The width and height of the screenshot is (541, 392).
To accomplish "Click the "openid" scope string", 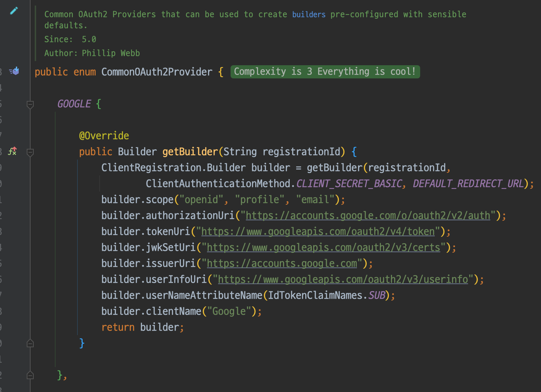I will 201,199.
